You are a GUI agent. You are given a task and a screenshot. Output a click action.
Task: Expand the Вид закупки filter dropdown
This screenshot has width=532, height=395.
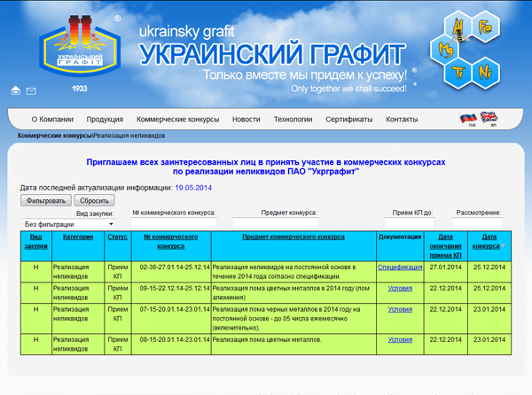(x=69, y=224)
